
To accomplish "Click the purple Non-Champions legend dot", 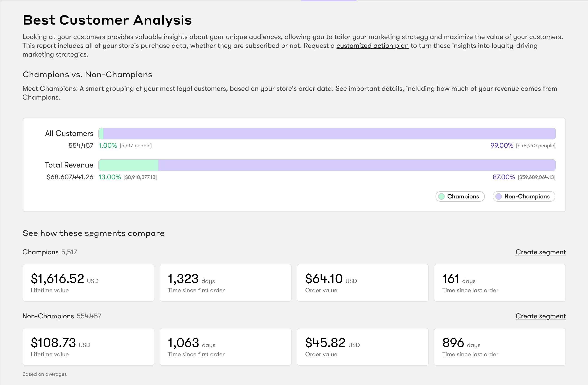I will click(x=499, y=196).
